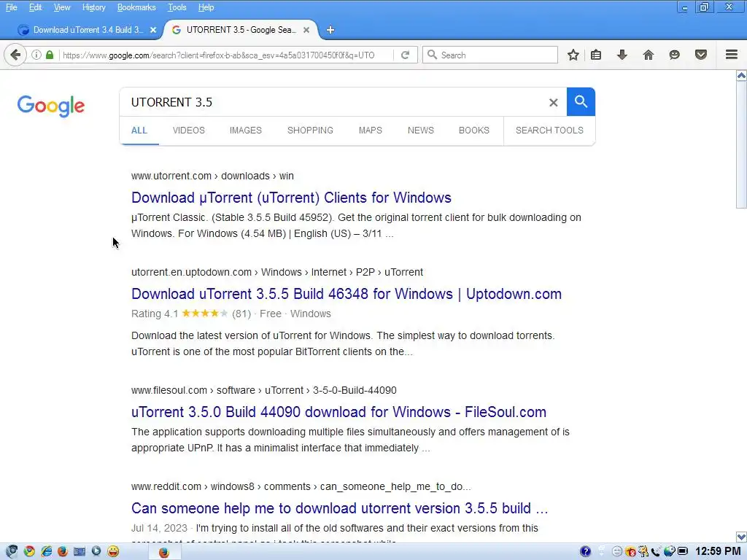747x560 pixels.
Task: Click the 'Rating 4.1' stars text
Action: (x=191, y=314)
